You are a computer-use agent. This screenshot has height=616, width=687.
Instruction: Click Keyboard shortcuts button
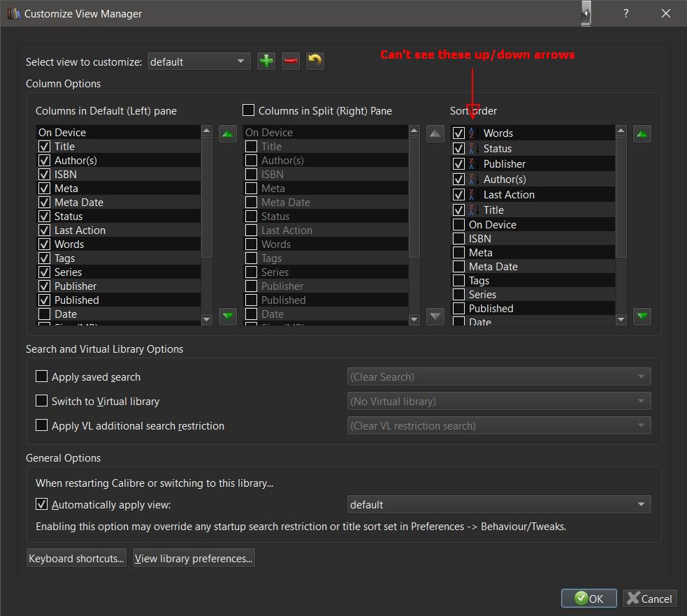tap(76, 558)
